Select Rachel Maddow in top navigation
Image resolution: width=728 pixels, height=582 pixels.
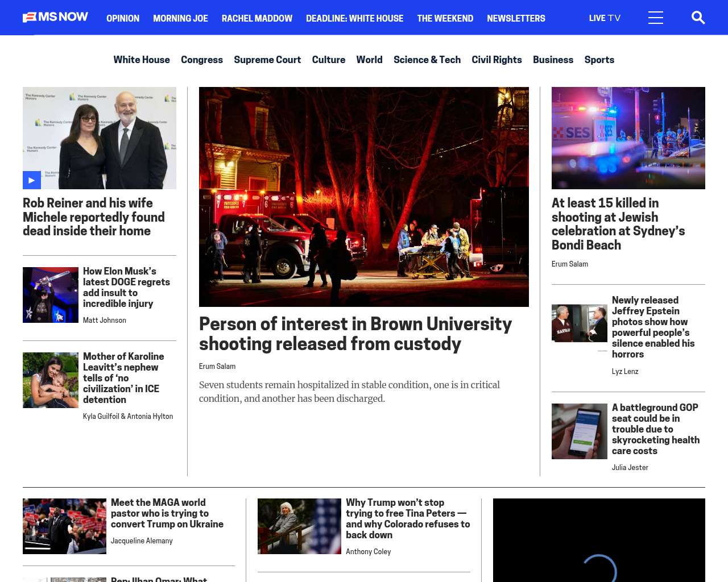click(257, 18)
